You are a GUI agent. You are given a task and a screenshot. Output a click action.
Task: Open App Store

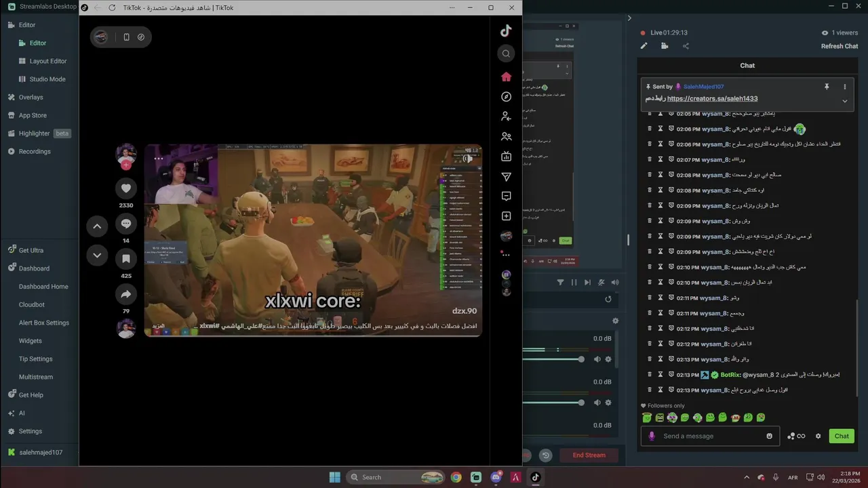33,115
